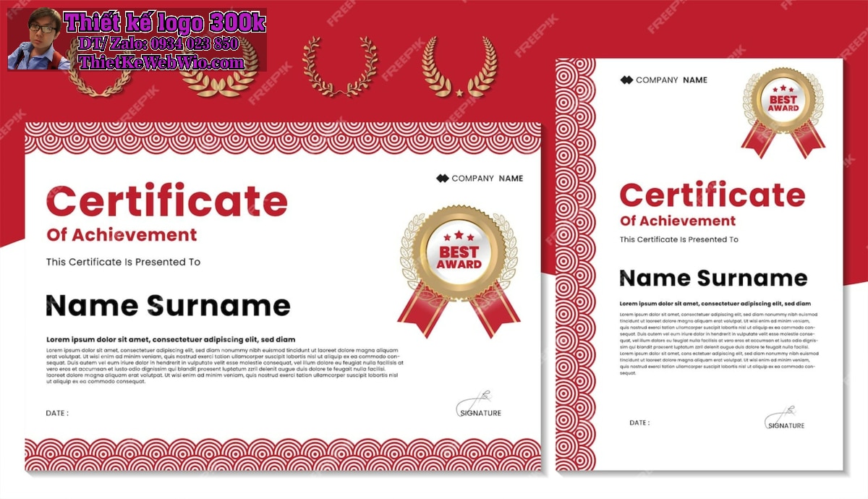Click the DATE field on landscape certificate
This screenshot has height=499, width=868.
click(58, 414)
